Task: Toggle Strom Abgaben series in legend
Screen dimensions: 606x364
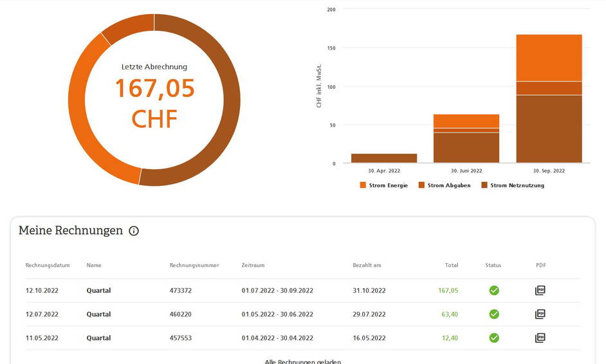Action: (444, 185)
